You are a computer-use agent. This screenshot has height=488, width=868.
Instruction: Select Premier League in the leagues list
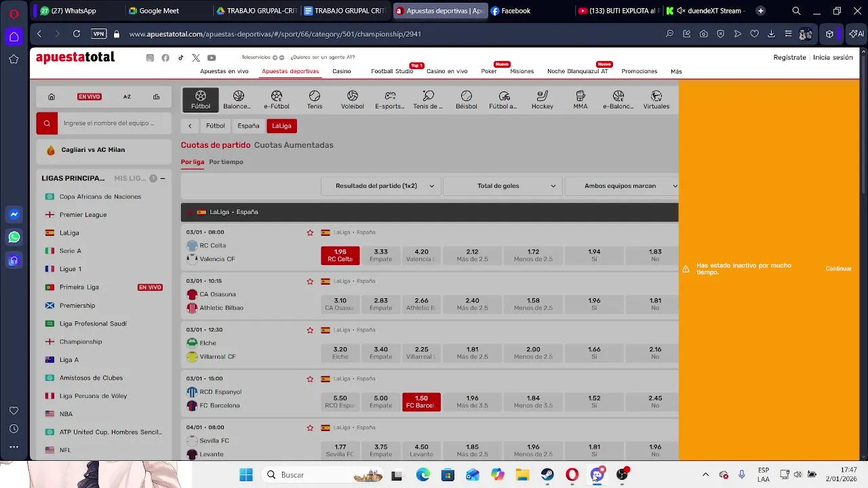click(83, 215)
